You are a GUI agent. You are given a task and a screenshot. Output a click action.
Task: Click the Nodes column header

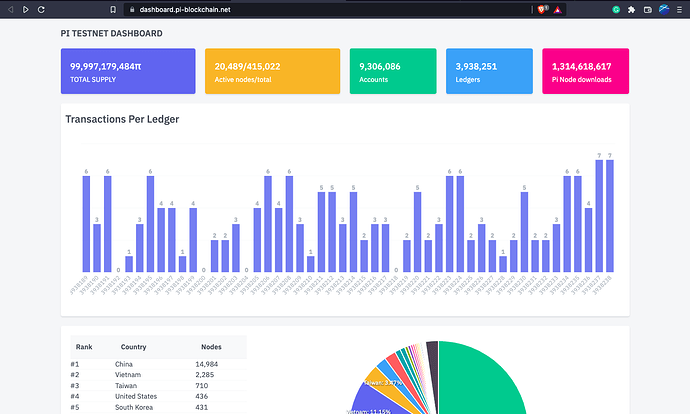[211, 347]
